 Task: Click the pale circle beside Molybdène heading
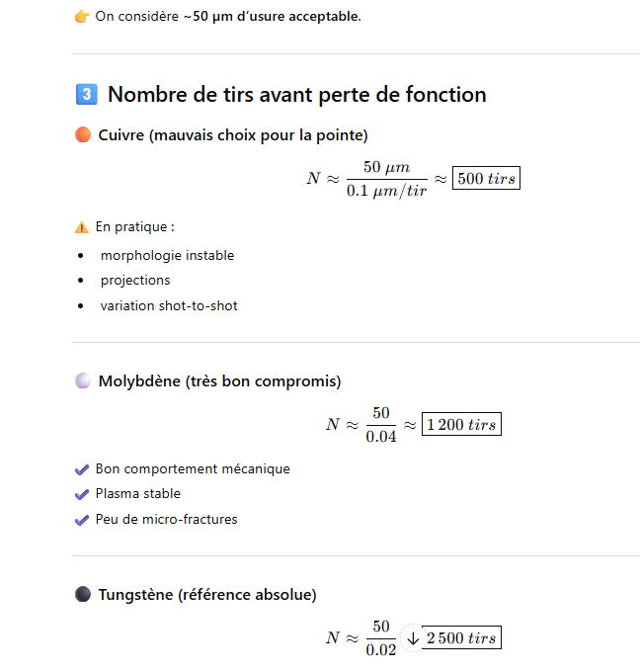tap(83, 380)
